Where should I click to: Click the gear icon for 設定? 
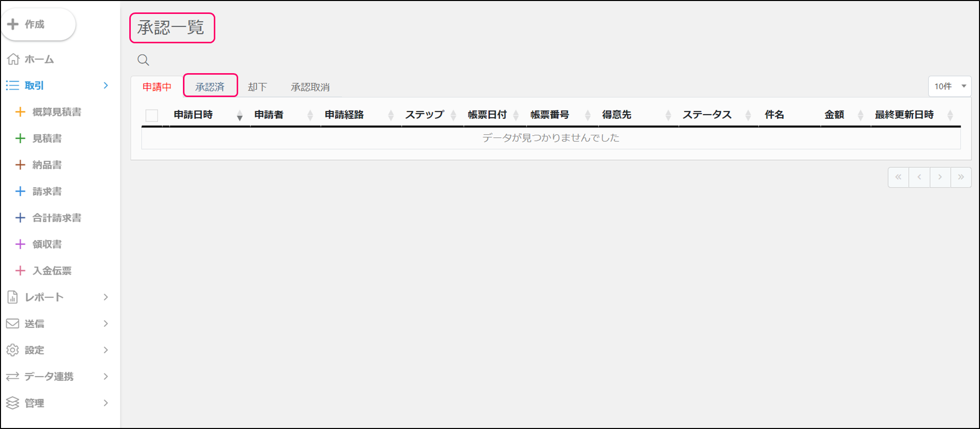pyautogui.click(x=12, y=350)
